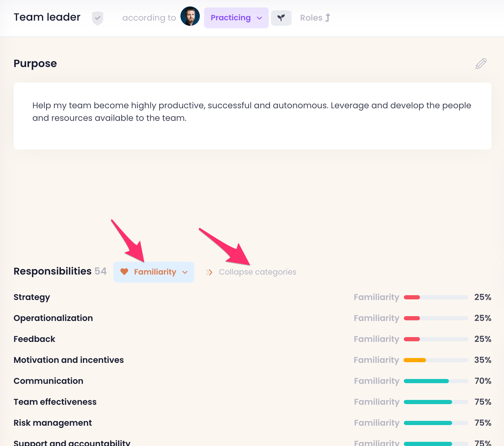The width and height of the screenshot is (504, 446).
Task: Click the Roles up arrow icon
Action: 328,18
